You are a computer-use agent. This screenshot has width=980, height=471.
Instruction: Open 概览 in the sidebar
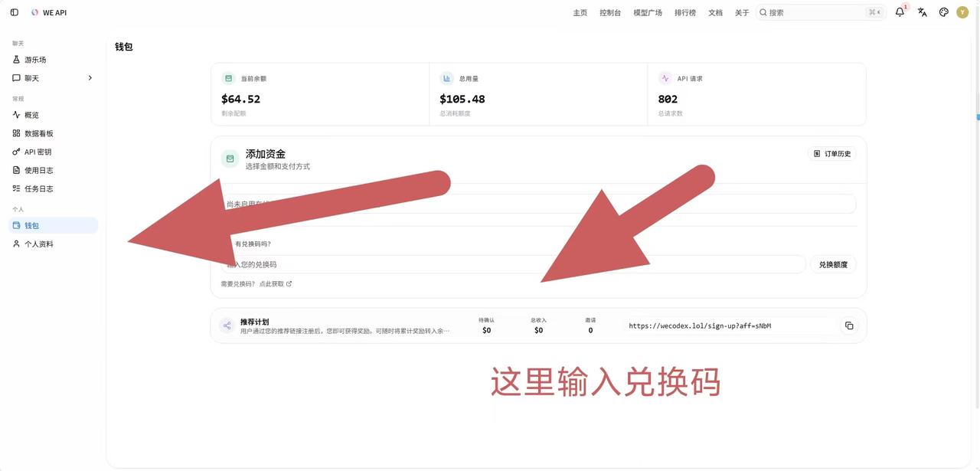53,115
